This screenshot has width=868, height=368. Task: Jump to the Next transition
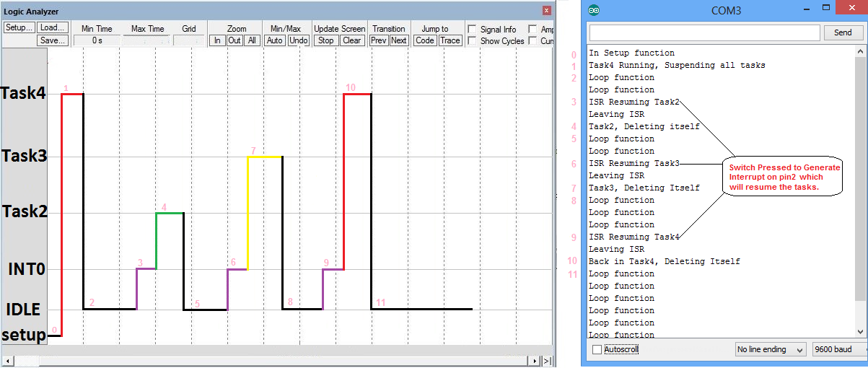[399, 40]
